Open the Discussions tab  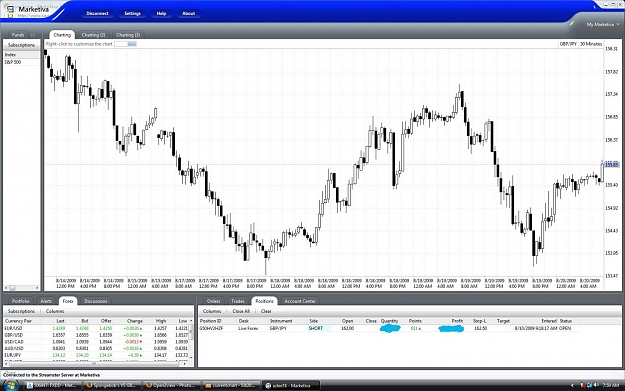96,301
